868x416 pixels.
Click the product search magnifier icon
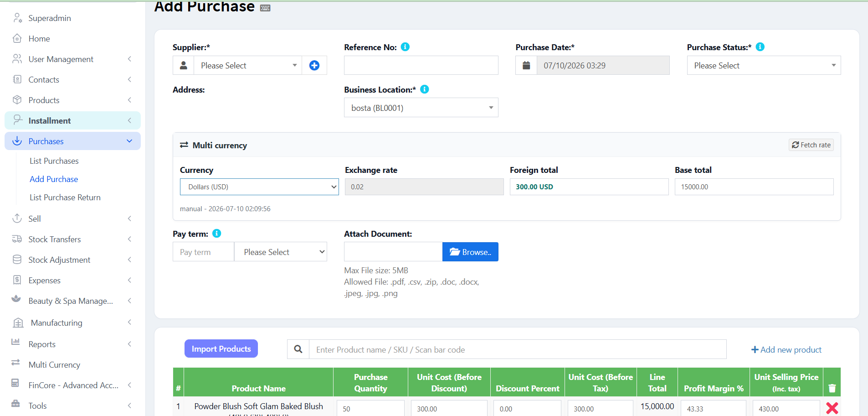[x=298, y=349]
